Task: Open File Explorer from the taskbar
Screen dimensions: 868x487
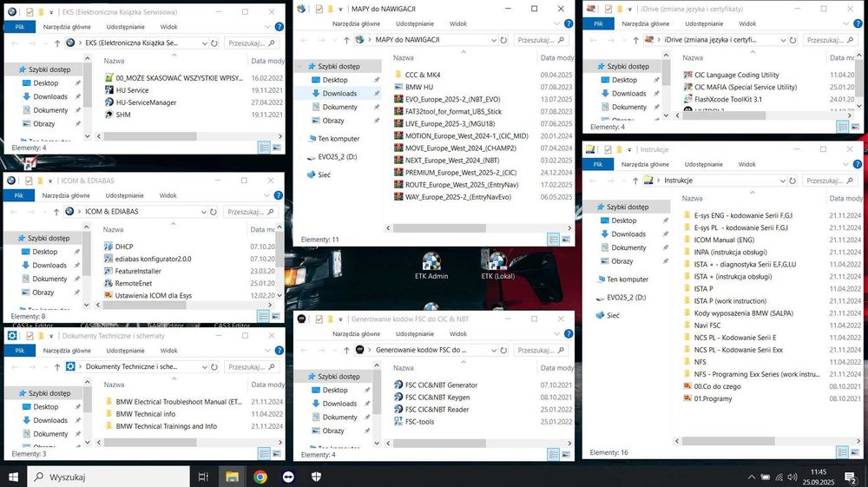Action: [232, 477]
